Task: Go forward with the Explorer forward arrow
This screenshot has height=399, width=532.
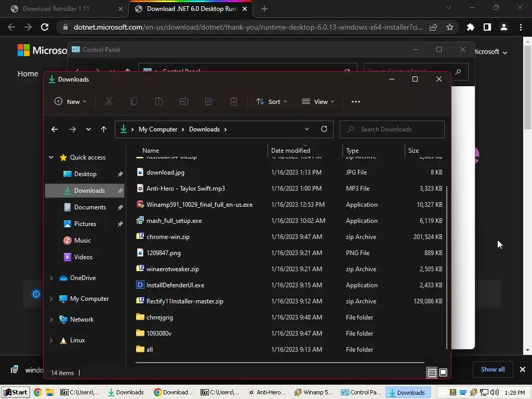Action: 72,129
